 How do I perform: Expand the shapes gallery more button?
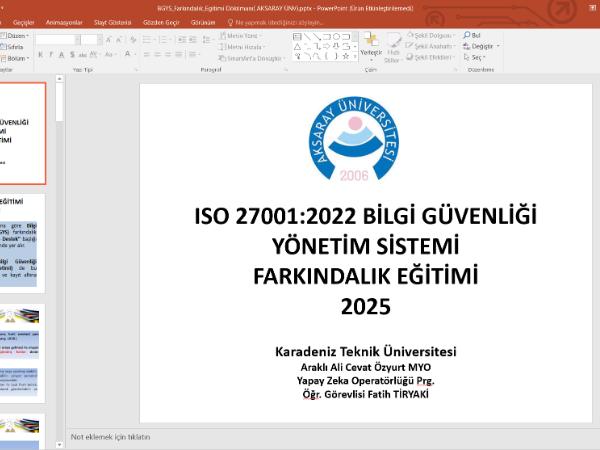tap(355, 57)
